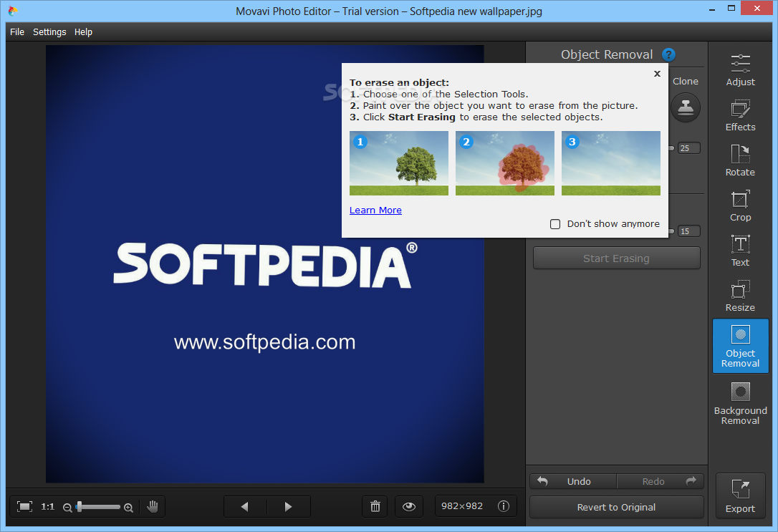Select the hand pan tool
The height and width of the screenshot is (532, 778).
pyautogui.click(x=153, y=506)
